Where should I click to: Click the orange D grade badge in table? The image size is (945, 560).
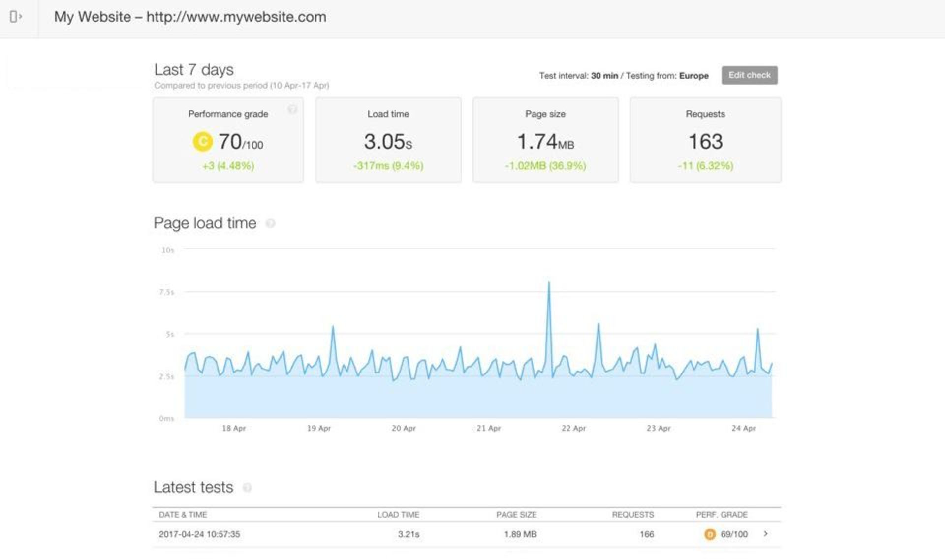pyautogui.click(x=709, y=534)
